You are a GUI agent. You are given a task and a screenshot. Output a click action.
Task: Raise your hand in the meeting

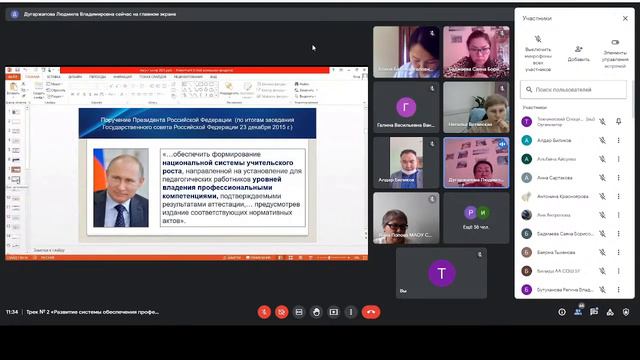(316, 312)
